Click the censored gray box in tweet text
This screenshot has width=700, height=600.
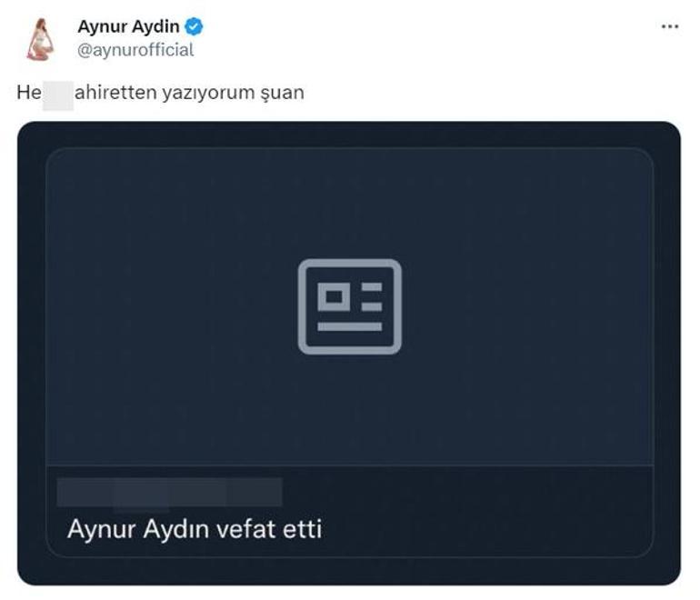(58, 95)
